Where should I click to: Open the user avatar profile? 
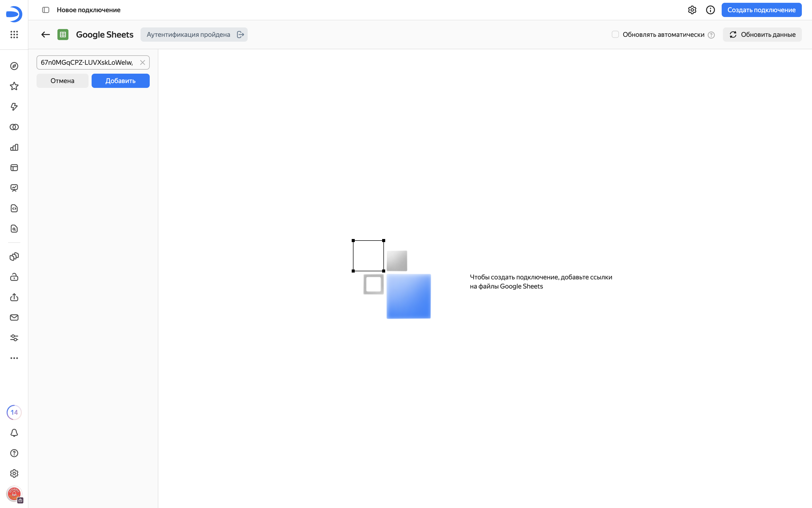[x=14, y=494]
